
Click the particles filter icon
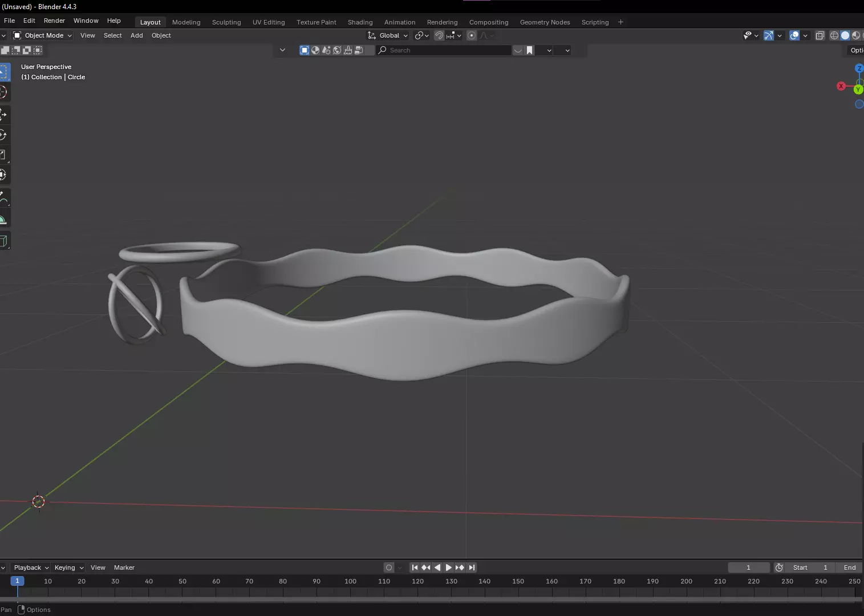click(x=326, y=50)
